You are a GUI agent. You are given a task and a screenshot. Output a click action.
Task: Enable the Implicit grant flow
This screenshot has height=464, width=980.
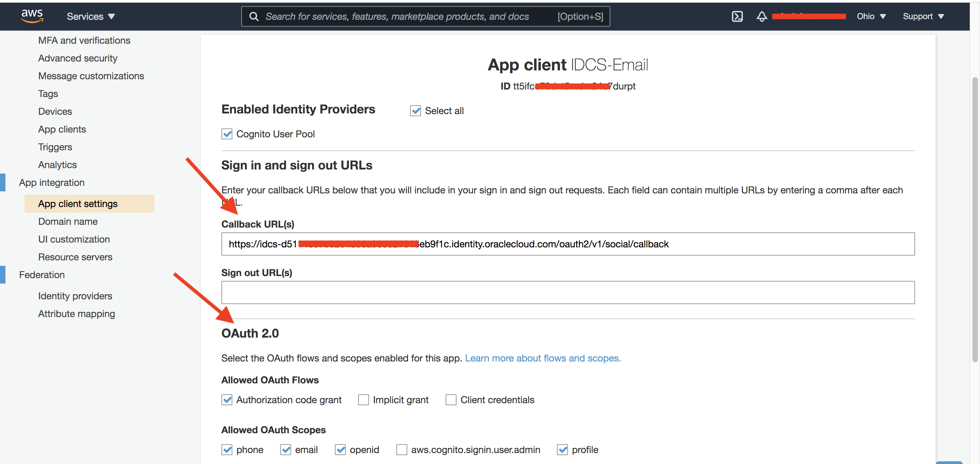click(363, 400)
